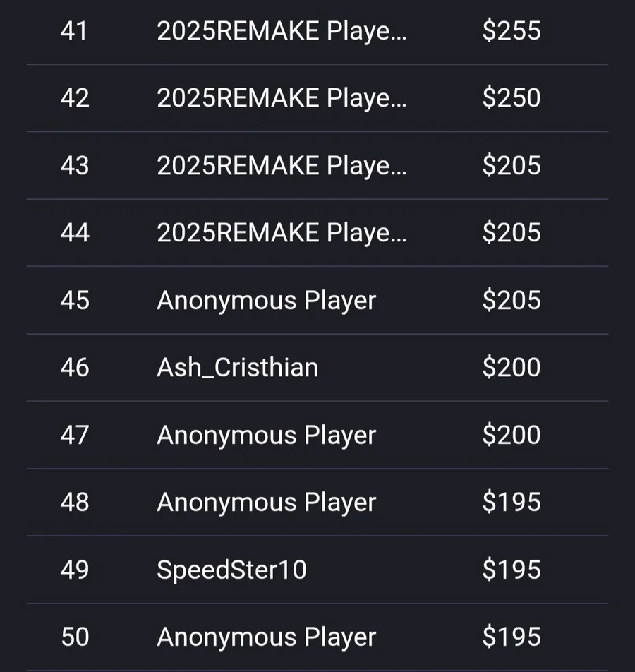635x672 pixels.
Task: Select Anonymous Player at rank 47
Action: click(266, 436)
